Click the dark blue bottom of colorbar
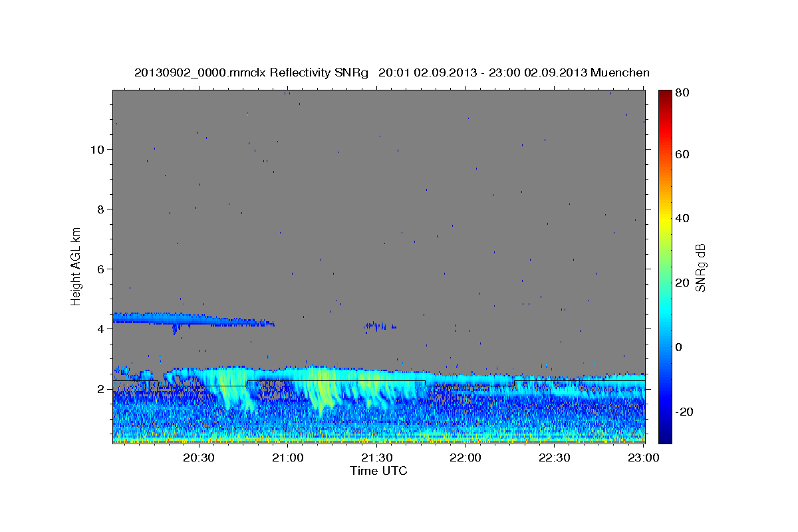The width and height of the screenshot is (798, 532). 665,436
